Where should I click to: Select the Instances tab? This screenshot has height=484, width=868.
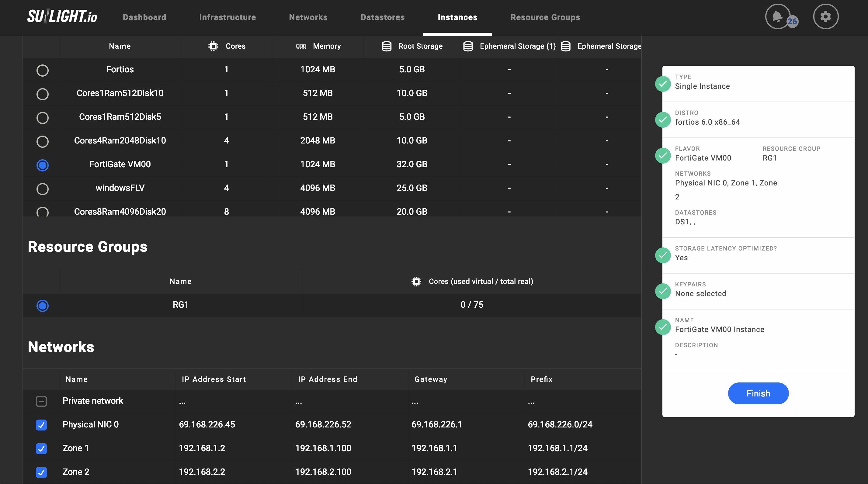point(457,17)
